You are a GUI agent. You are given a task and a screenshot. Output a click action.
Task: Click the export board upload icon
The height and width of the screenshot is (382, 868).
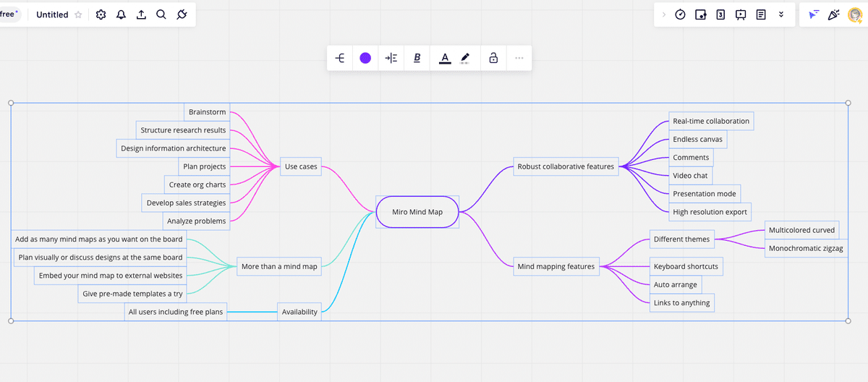tap(141, 14)
